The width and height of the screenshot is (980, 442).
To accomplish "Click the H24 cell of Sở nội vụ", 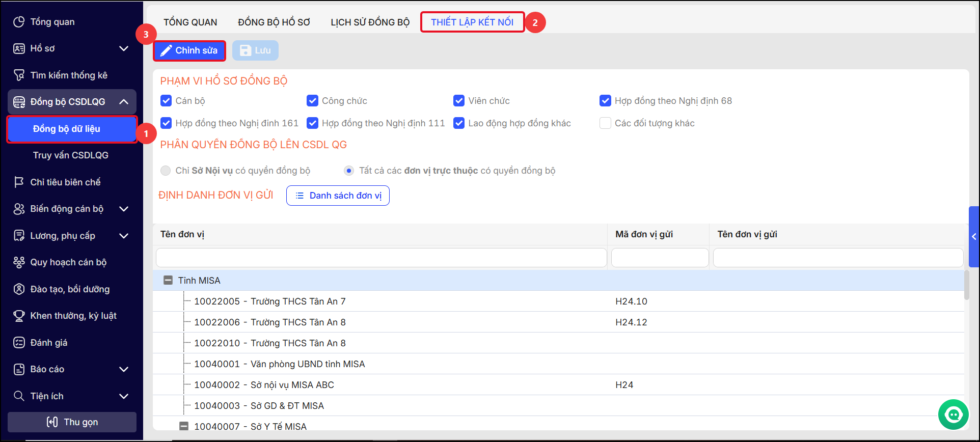I will point(624,385).
